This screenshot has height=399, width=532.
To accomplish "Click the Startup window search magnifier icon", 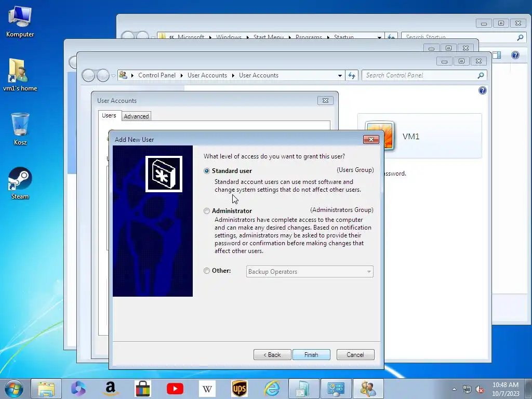I will pyautogui.click(x=520, y=37).
